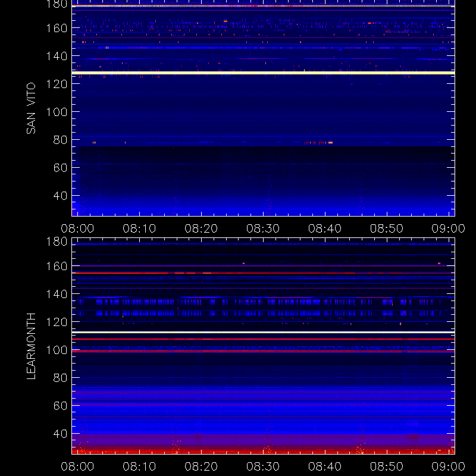
Task: Click 08:40 time label under SAN VITO plot
Action: 325,228
